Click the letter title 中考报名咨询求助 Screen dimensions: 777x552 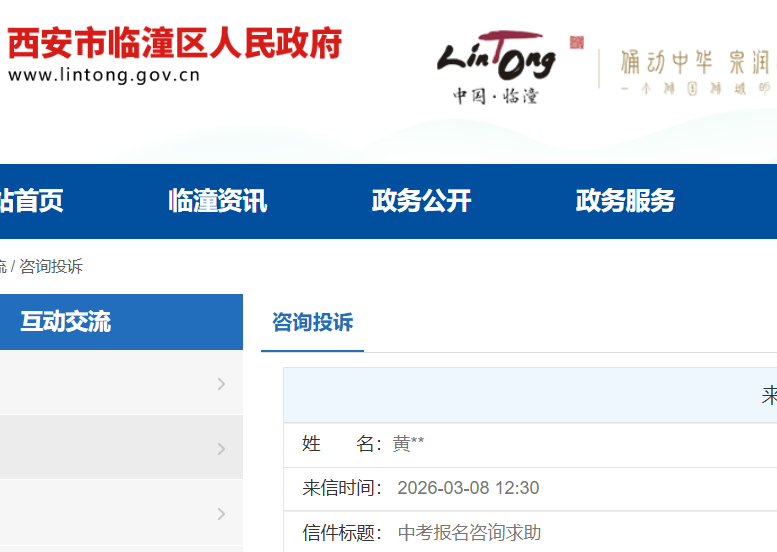click(x=469, y=533)
